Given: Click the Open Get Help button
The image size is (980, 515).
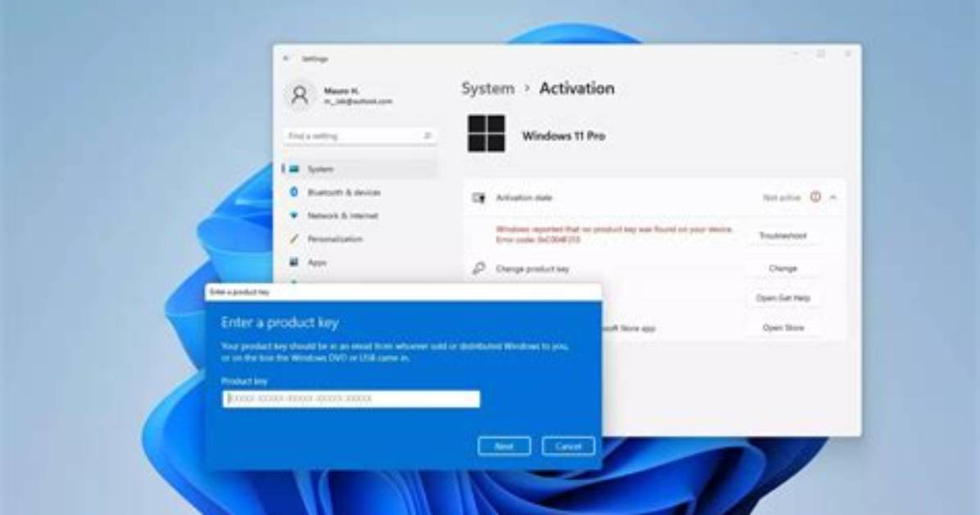Looking at the screenshot, I should pos(783,298).
